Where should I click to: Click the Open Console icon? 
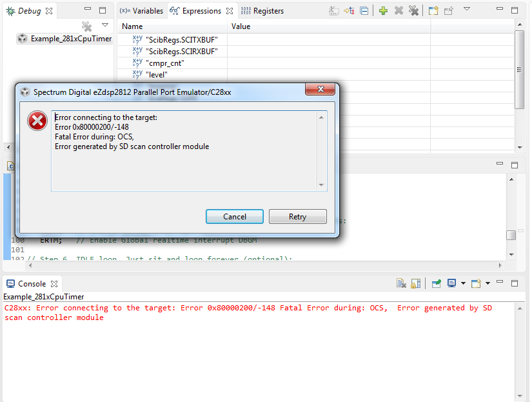tap(477, 283)
